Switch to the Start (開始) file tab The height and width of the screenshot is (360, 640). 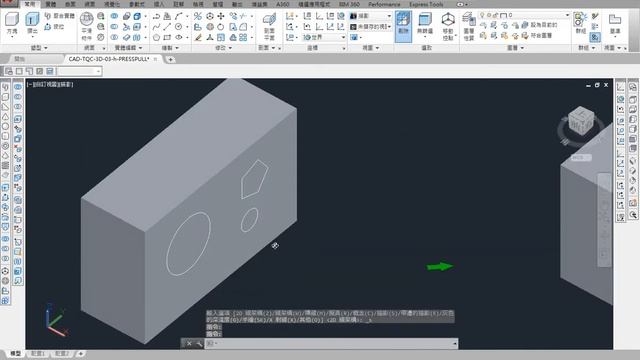click(20, 59)
